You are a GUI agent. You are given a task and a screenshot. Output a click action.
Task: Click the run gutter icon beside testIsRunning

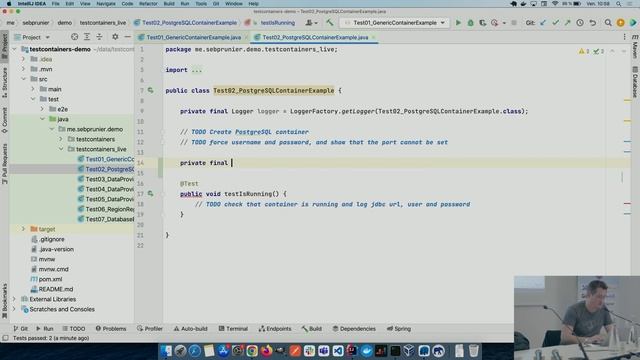click(151, 193)
